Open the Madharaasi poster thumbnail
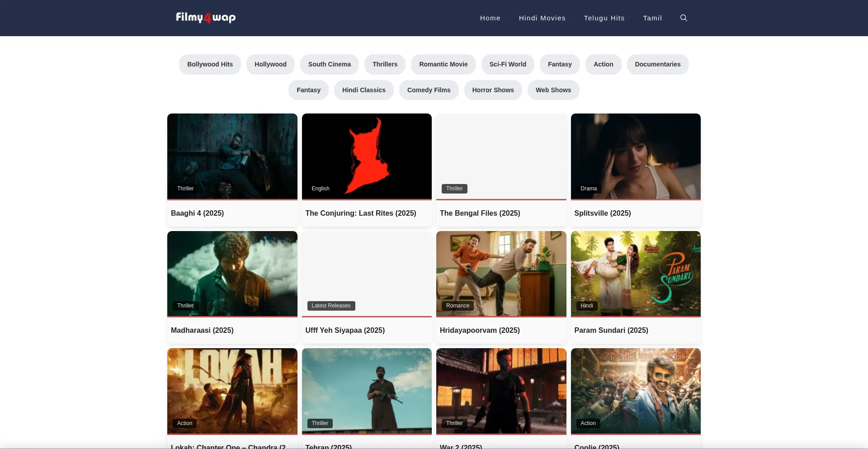Screen dimensions: 868x449 click(232, 274)
